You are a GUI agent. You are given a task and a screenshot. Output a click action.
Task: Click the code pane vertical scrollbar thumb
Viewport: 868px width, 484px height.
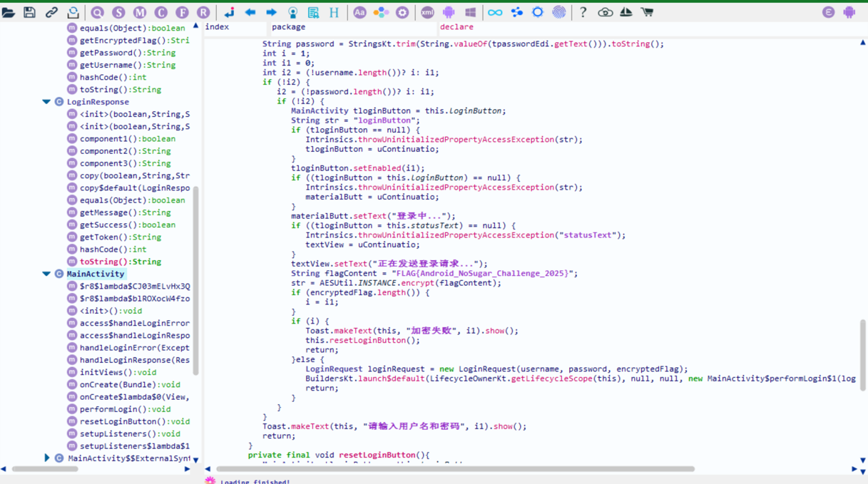point(863,355)
